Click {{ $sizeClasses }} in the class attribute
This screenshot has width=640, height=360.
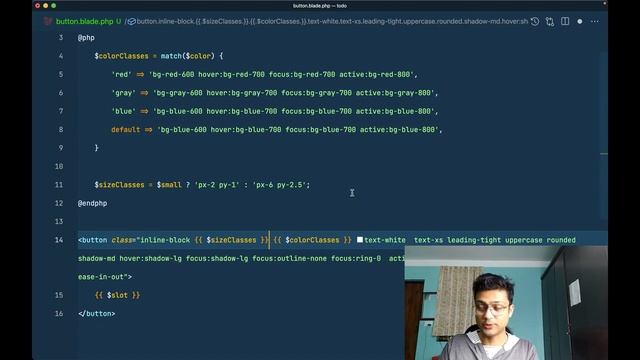231,240
